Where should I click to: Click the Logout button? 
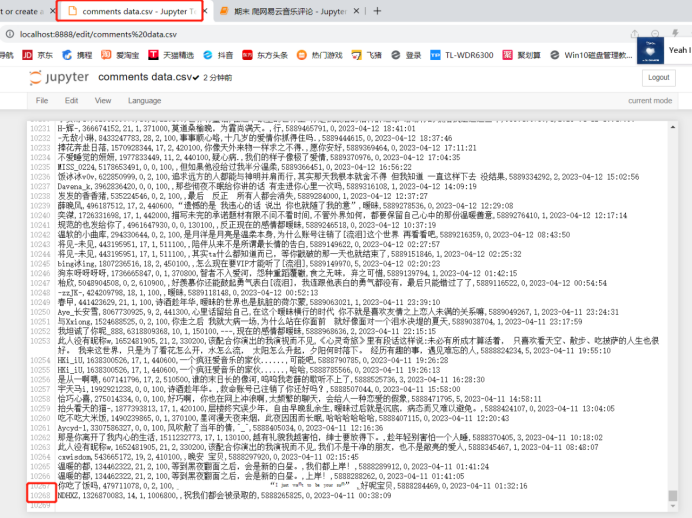point(658,78)
